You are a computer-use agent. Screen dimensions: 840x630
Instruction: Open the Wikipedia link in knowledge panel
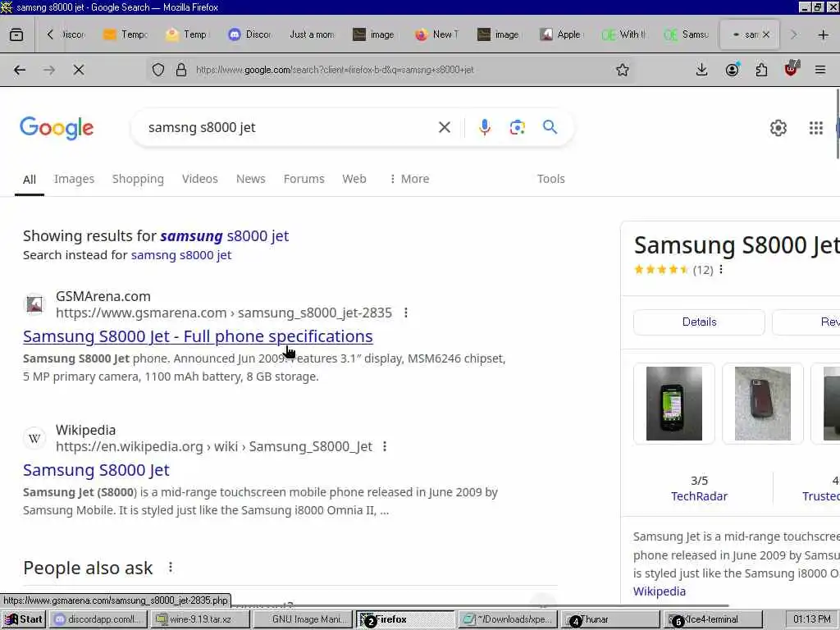pos(660,591)
